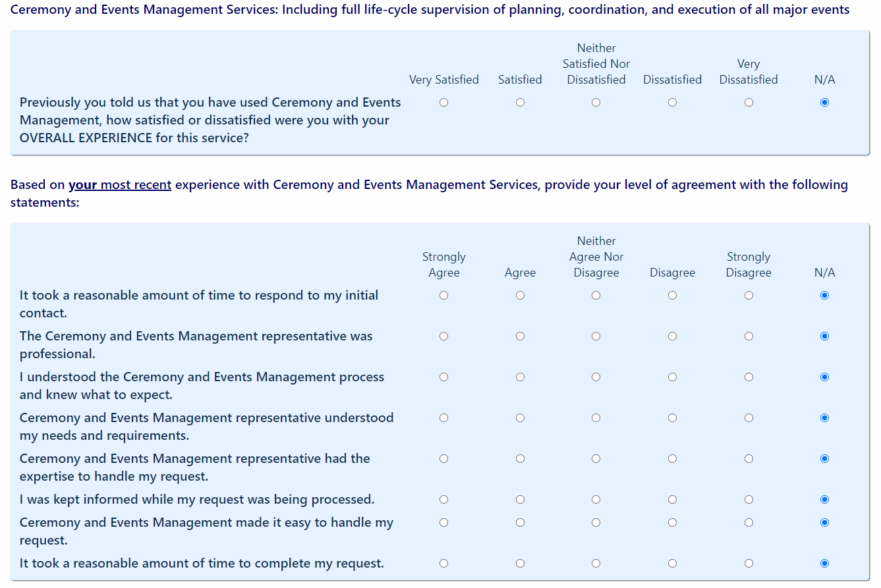Viewport: 881px width, 588px height.
Task: Mark Disagree for reasonable time to complete request
Action: tap(672, 564)
